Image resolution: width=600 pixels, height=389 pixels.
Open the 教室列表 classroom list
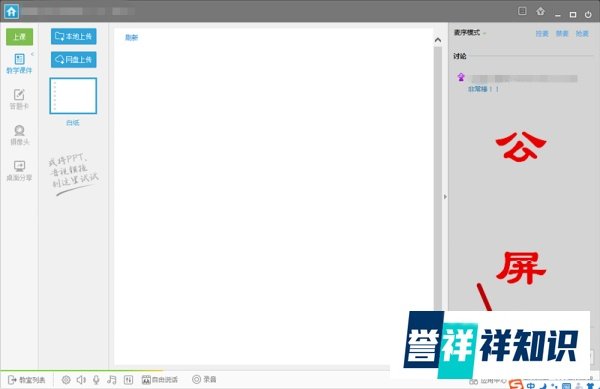point(26,379)
